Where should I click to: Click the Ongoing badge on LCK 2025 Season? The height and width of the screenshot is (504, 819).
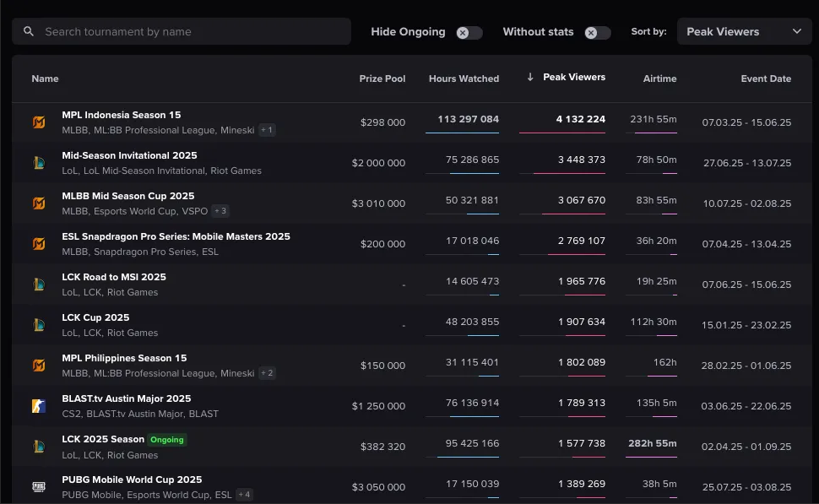167,440
